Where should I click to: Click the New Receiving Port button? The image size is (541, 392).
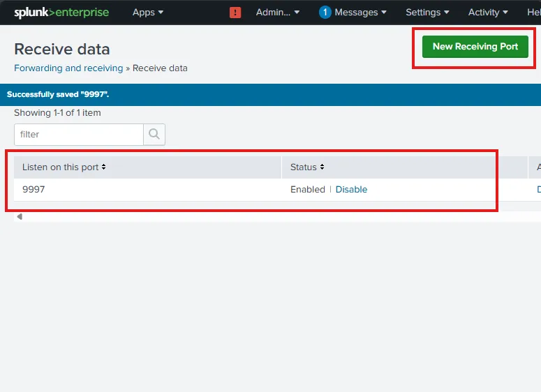tap(475, 47)
